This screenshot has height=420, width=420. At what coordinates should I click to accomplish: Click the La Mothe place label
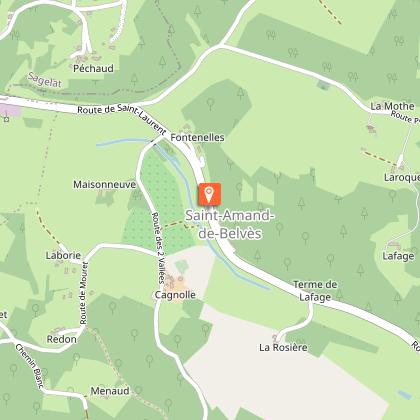[393, 106]
